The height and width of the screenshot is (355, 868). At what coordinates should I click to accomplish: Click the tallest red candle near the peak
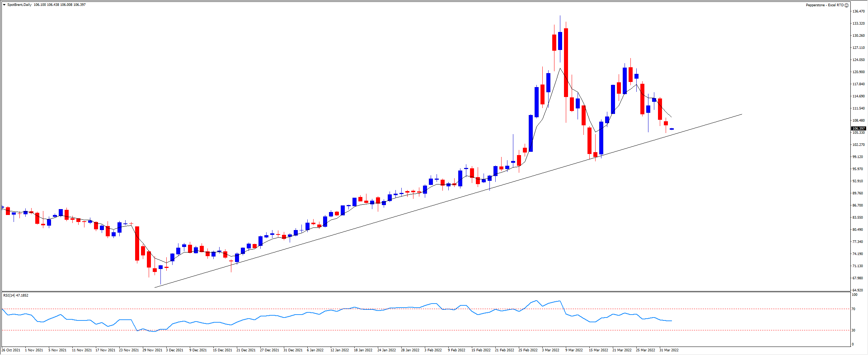[x=566, y=62]
